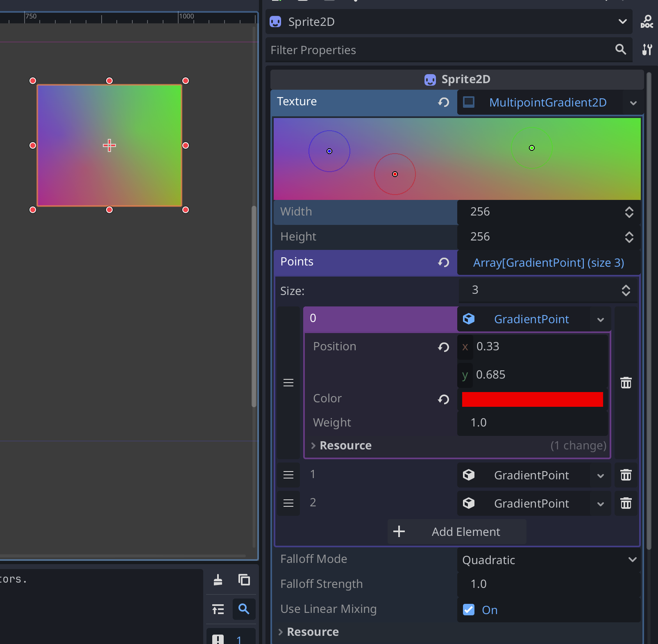658x644 pixels.
Task: Open the dropdown arrow for element 2 GradientPoint
Action: [600, 504]
